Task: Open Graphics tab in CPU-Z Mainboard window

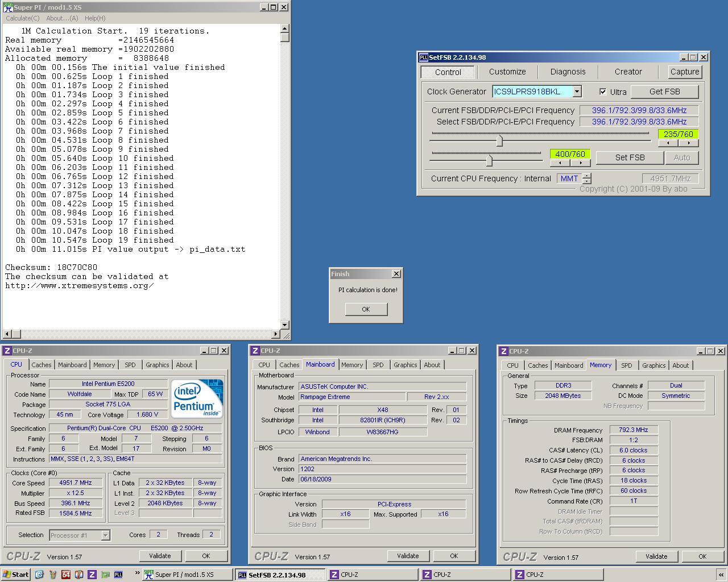Action: tap(406, 365)
